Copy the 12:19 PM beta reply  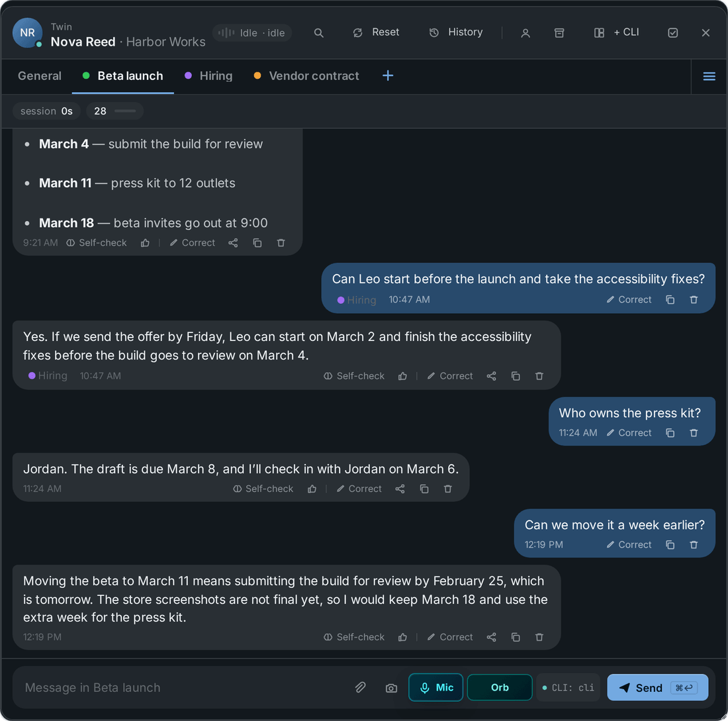[x=516, y=638]
